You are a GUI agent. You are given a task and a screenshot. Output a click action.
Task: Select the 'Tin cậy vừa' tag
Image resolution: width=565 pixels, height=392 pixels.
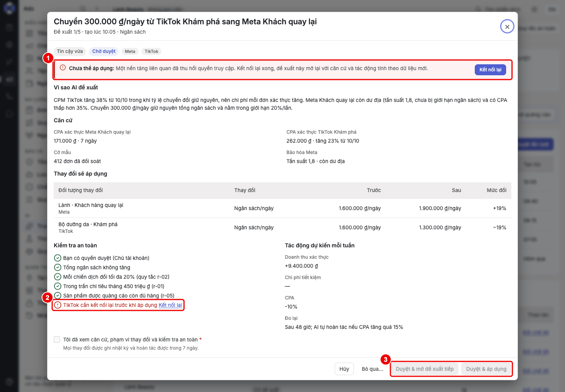pos(70,51)
